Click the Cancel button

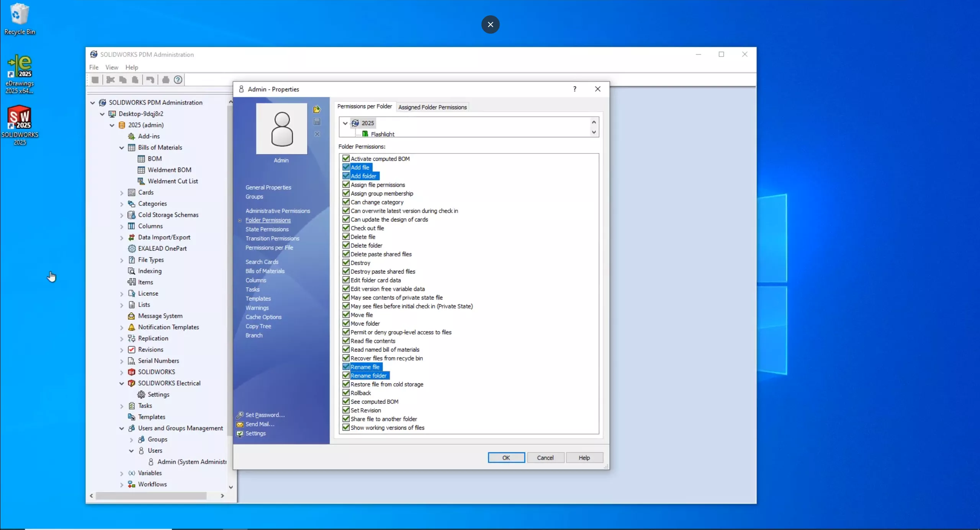(545, 458)
